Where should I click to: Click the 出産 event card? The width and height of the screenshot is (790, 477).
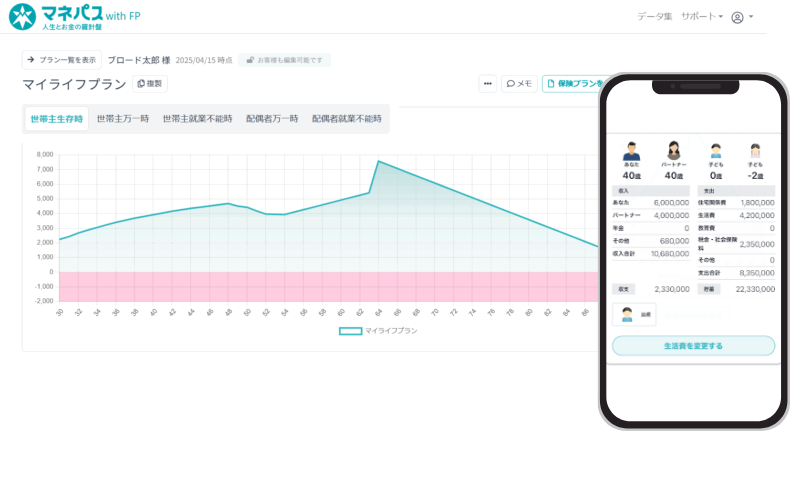click(633, 315)
